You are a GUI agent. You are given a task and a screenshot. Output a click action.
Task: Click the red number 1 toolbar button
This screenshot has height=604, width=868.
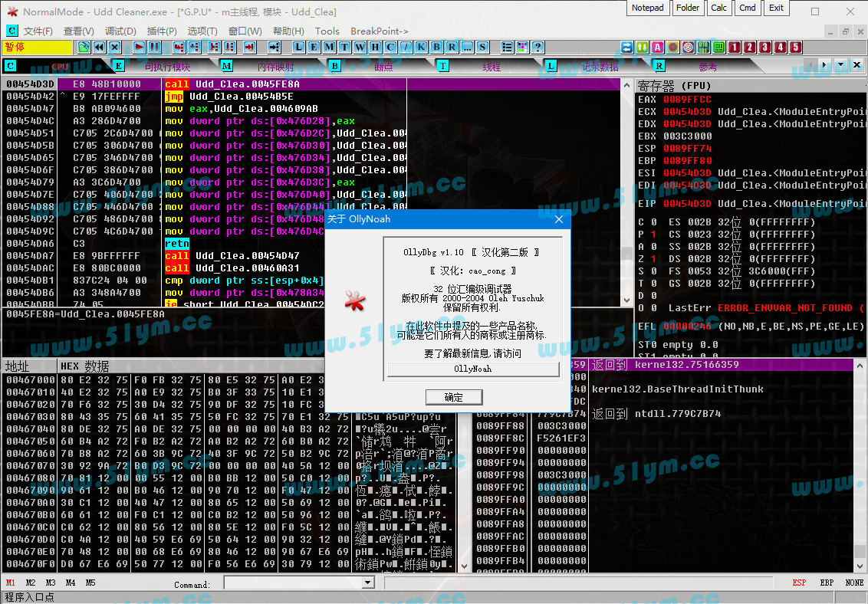click(735, 47)
